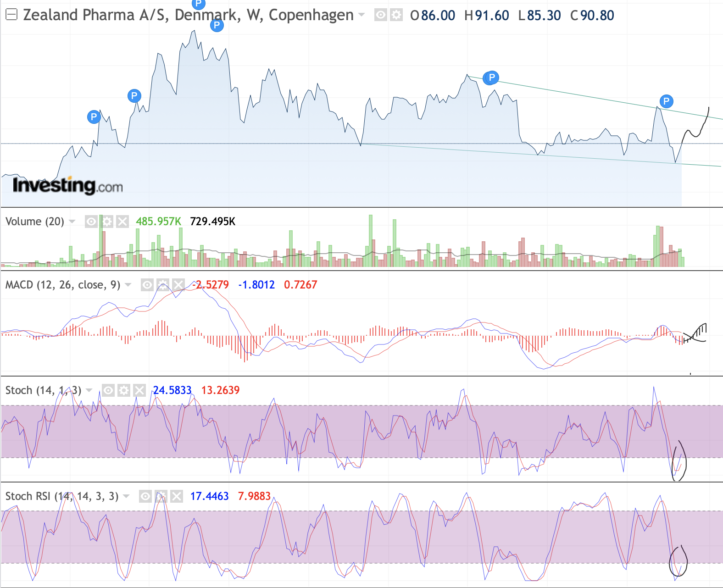Hide the main price series eye icon
Image resolution: width=723 pixels, height=588 pixels.
tap(380, 15)
